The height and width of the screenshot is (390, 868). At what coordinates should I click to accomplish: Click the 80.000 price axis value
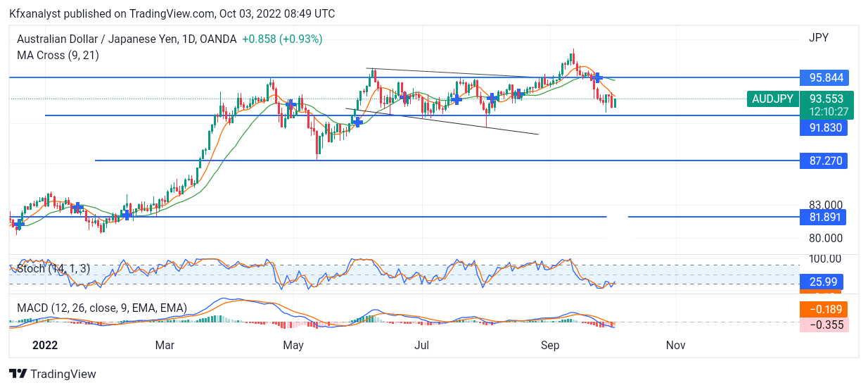824,239
